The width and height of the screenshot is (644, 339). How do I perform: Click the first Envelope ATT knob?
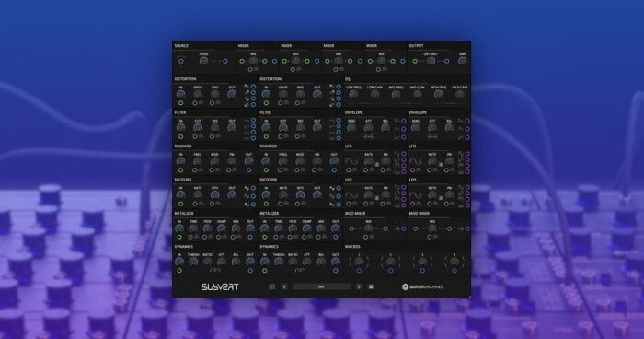point(368,128)
